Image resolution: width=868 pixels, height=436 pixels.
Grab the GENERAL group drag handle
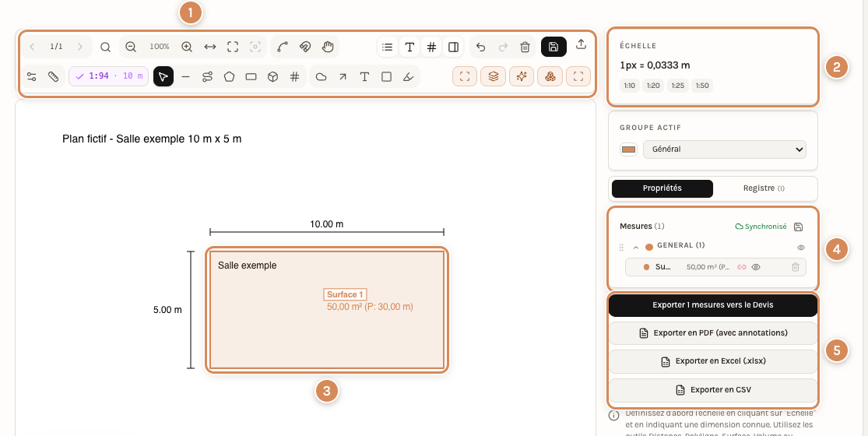[621, 248]
